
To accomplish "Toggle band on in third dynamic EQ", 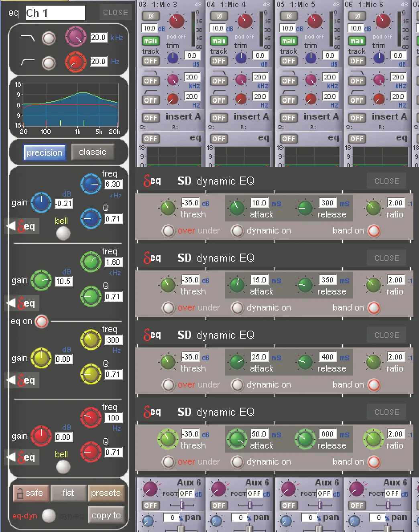I will pos(374,385).
